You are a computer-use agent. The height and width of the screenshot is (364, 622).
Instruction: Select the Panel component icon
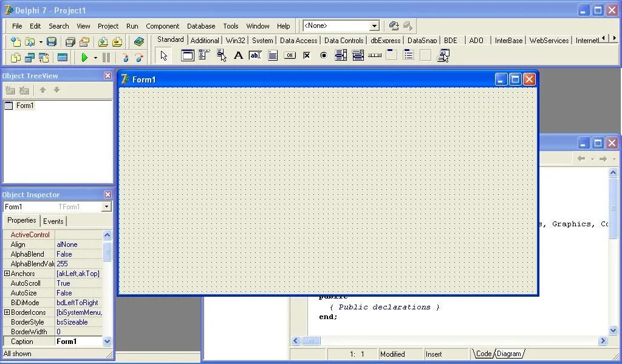(x=426, y=55)
